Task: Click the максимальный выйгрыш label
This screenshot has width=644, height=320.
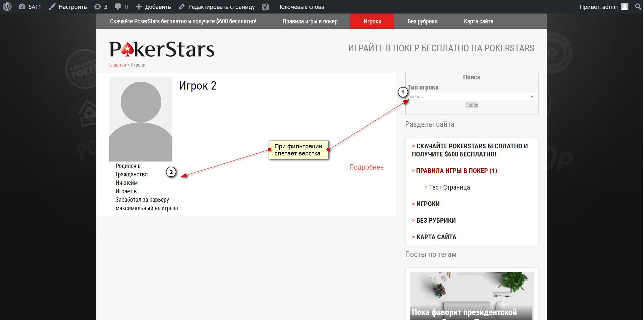Action: tap(147, 208)
